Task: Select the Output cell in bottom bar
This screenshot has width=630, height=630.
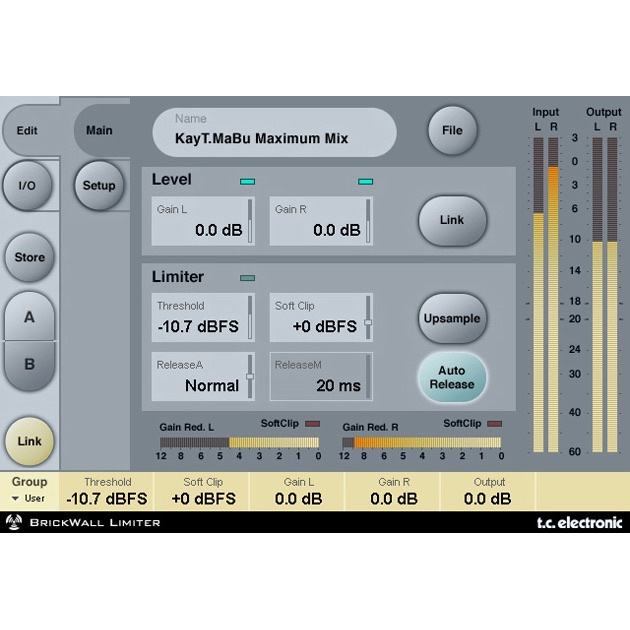Action: point(489,491)
